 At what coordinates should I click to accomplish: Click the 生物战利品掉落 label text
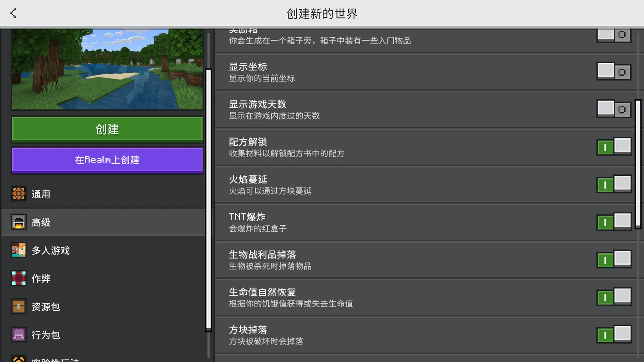(262, 255)
